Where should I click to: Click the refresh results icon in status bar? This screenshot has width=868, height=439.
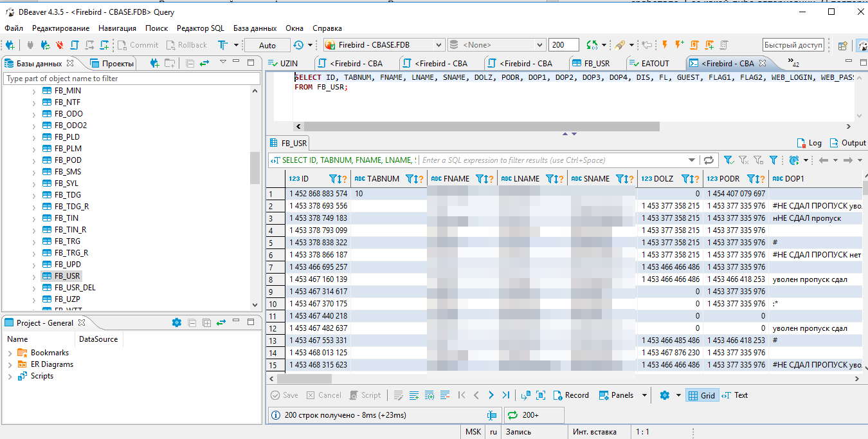(x=512, y=415)
